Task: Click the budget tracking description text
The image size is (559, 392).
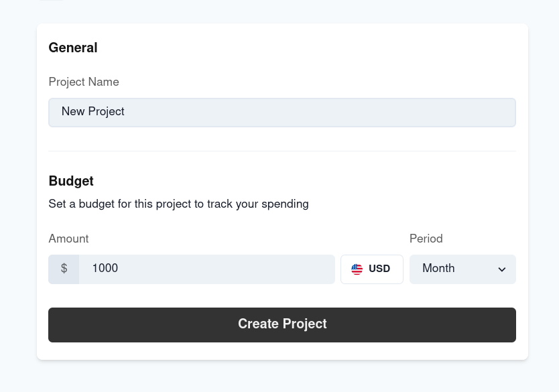Action: [178, 204]
